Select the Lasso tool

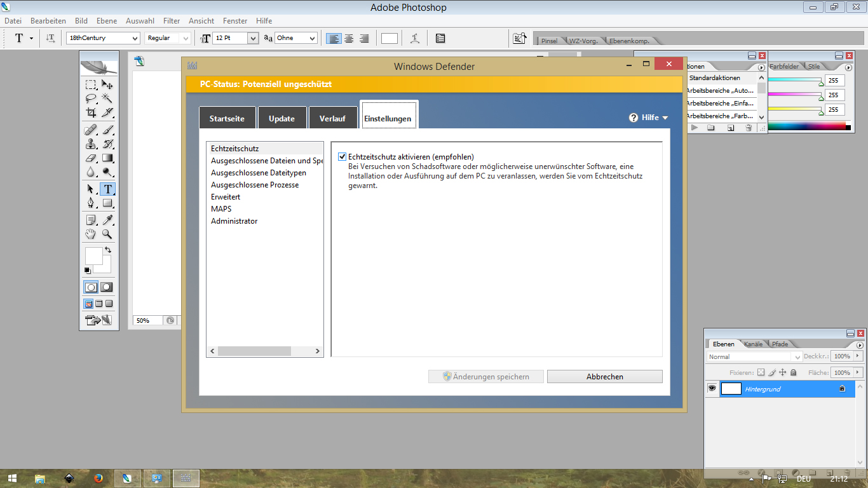tap(91, 98)
